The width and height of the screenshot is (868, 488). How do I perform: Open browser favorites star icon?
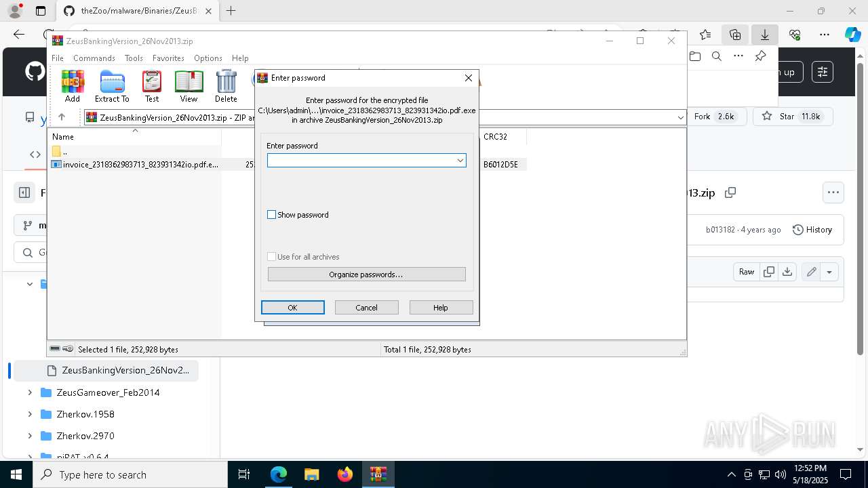click(705, 35)
